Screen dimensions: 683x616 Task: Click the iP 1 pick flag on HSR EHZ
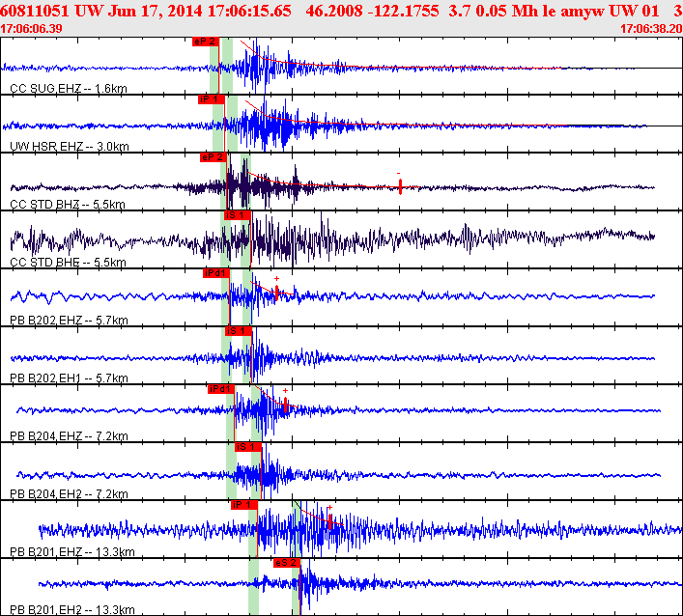tap(212, 99)
